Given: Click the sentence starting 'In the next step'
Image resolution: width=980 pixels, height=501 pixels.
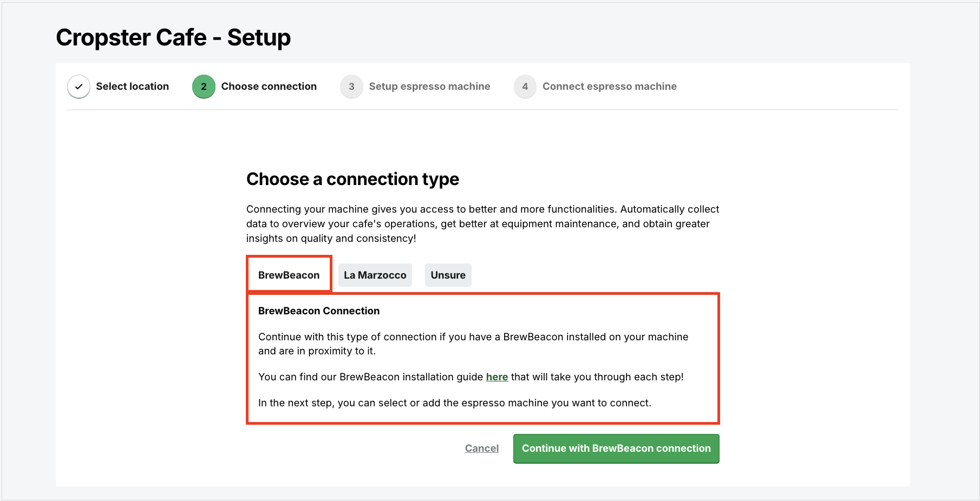Looking at the screenshot, I should (x=454, y=403).
